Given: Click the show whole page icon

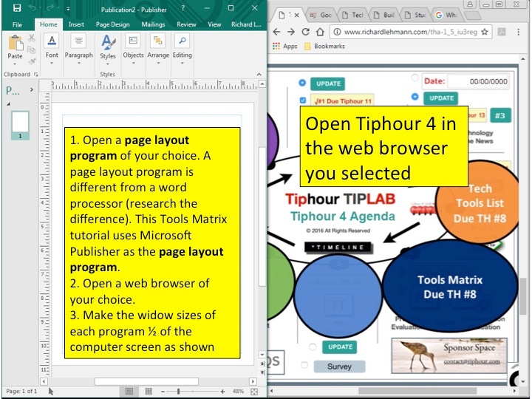Looking at the screenshot, I should tap(254, 392).
